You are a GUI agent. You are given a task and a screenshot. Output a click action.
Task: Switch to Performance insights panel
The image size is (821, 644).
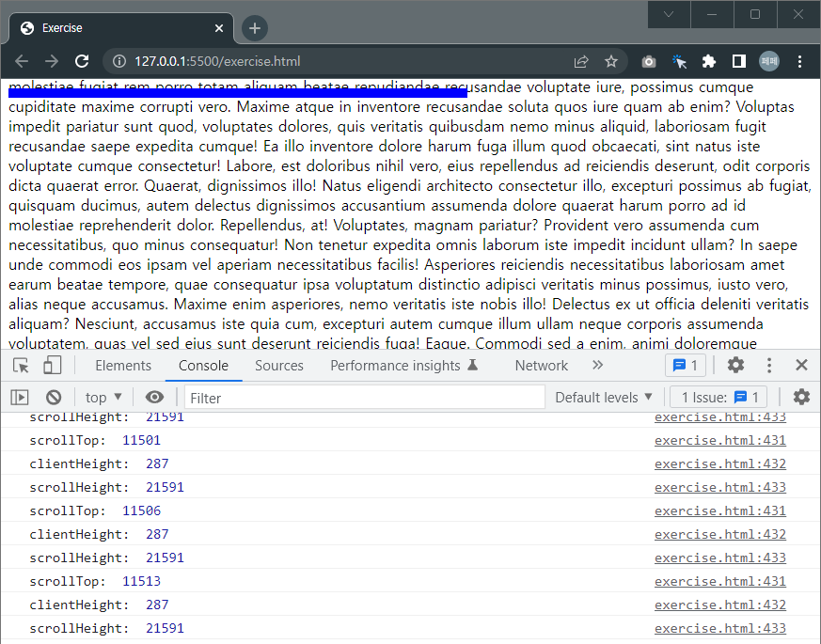tap(403, 366)
